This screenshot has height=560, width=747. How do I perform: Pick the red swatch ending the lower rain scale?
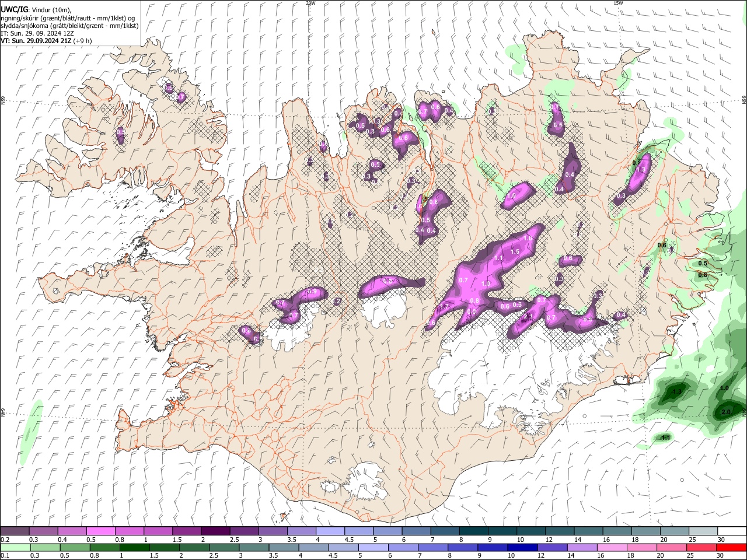pyautogui.click(x=731, y=548)
